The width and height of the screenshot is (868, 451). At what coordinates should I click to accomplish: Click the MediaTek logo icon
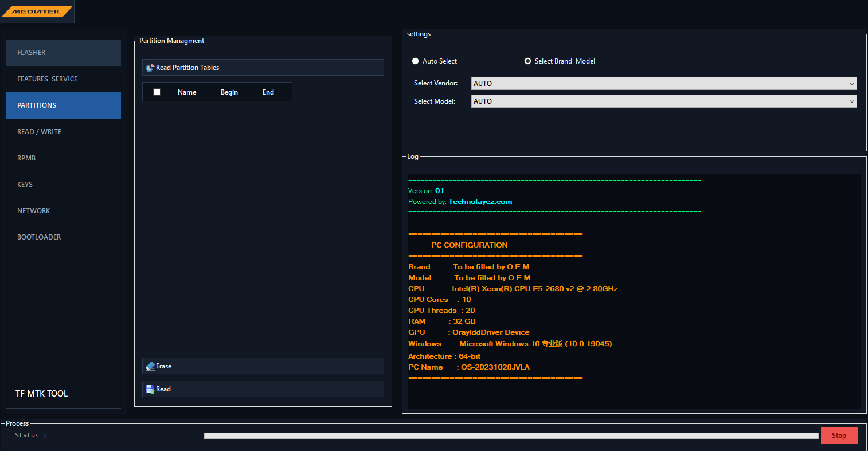pos(37,11)
